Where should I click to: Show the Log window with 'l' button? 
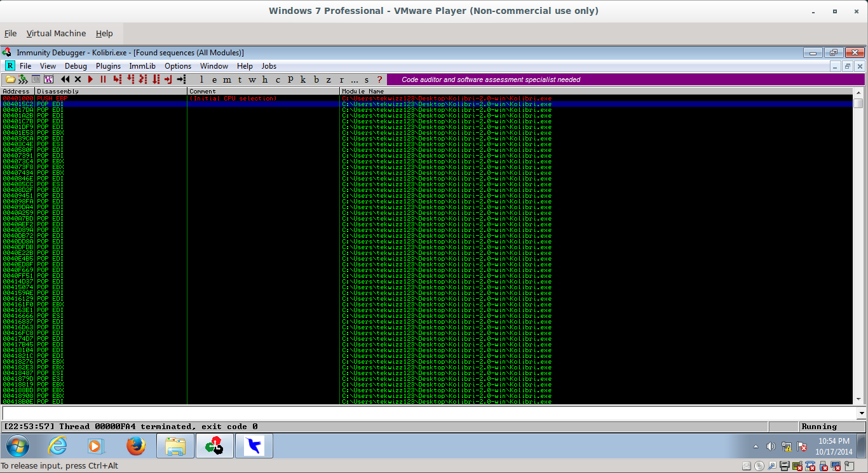coord(201,79)
